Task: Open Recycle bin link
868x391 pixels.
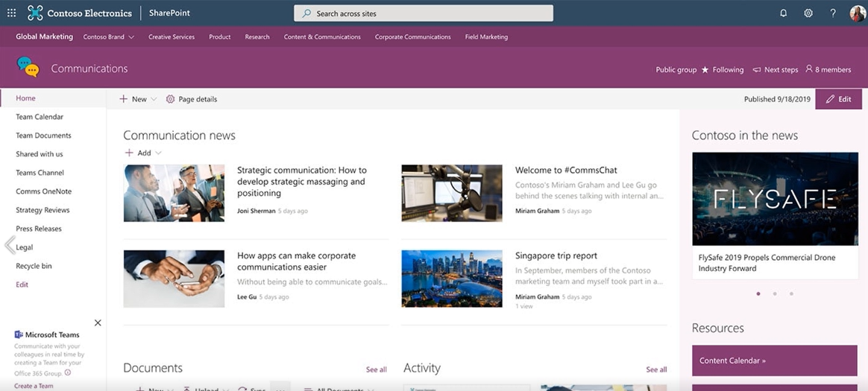Action: (34, 266)
